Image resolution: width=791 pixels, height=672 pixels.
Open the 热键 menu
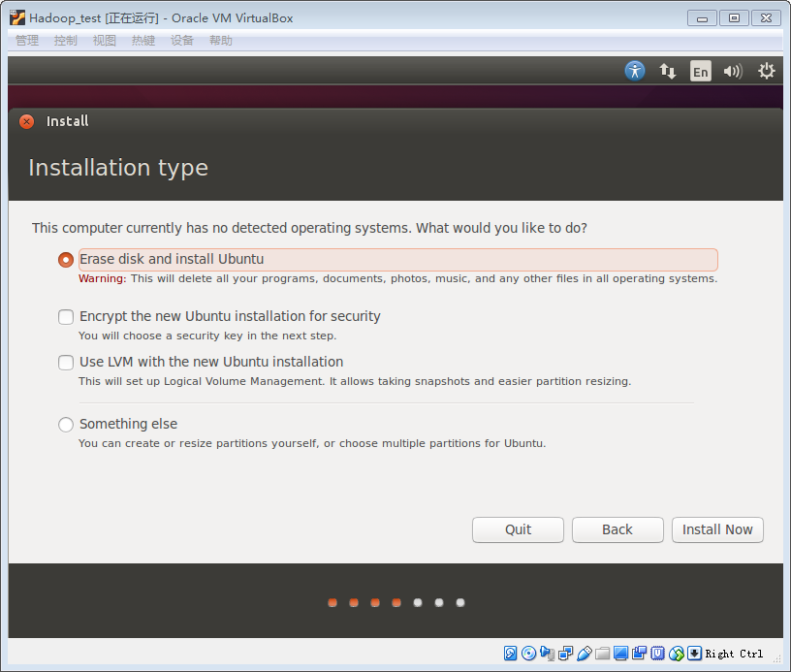(x=143, y=41)
